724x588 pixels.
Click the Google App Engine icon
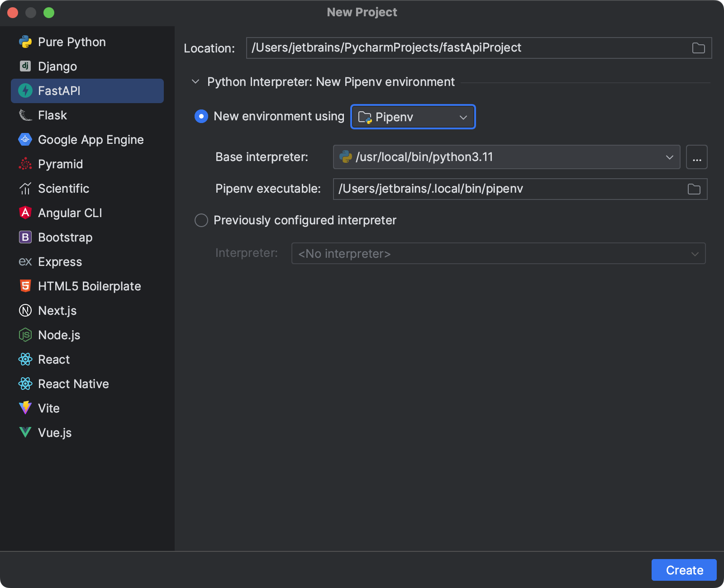tap(25, 140)
